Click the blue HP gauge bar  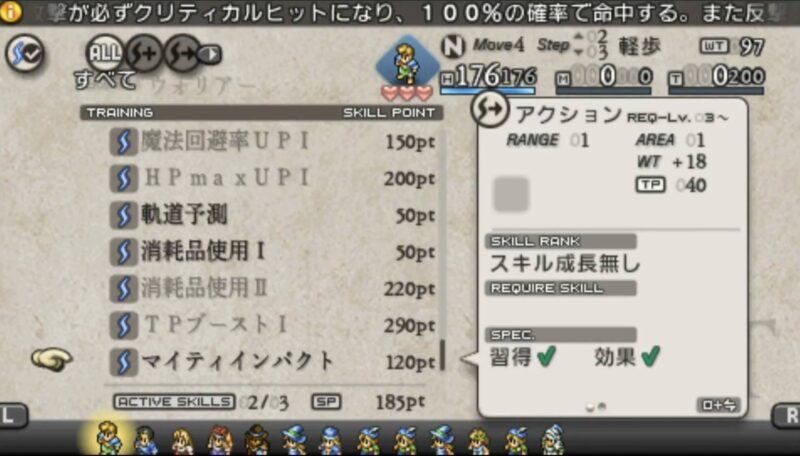[x=488, y=91]
